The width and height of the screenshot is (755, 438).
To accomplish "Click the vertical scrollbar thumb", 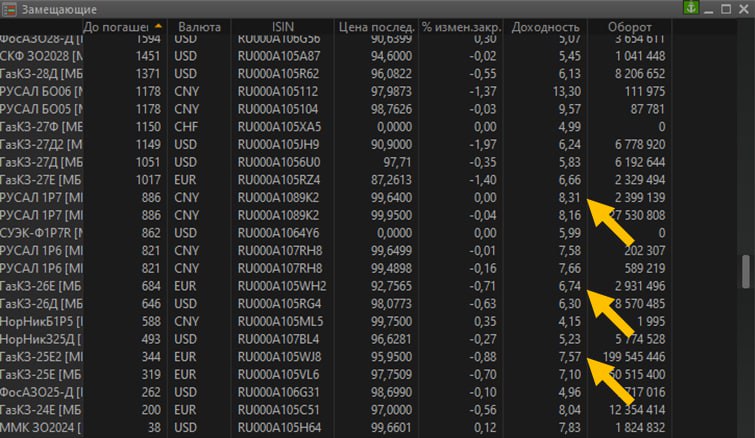I will point(746,272).
